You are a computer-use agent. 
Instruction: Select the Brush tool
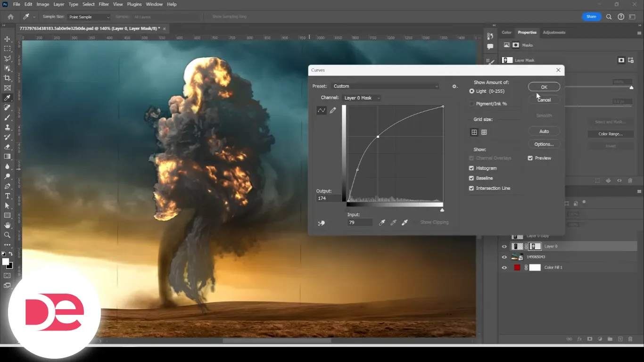[x=7, y=117]
